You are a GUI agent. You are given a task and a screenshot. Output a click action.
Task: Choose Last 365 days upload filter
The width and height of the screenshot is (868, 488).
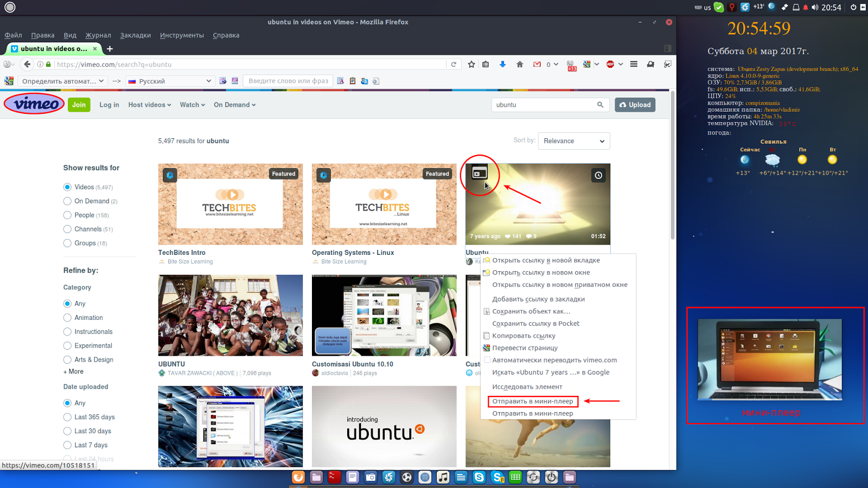click(67, 417)
